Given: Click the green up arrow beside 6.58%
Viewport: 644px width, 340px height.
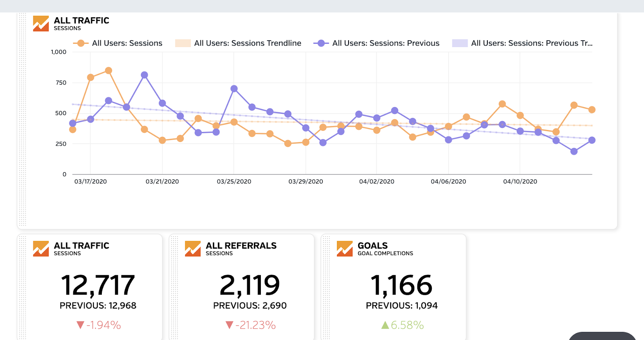Looking at the screenshot, I should 385,325.
